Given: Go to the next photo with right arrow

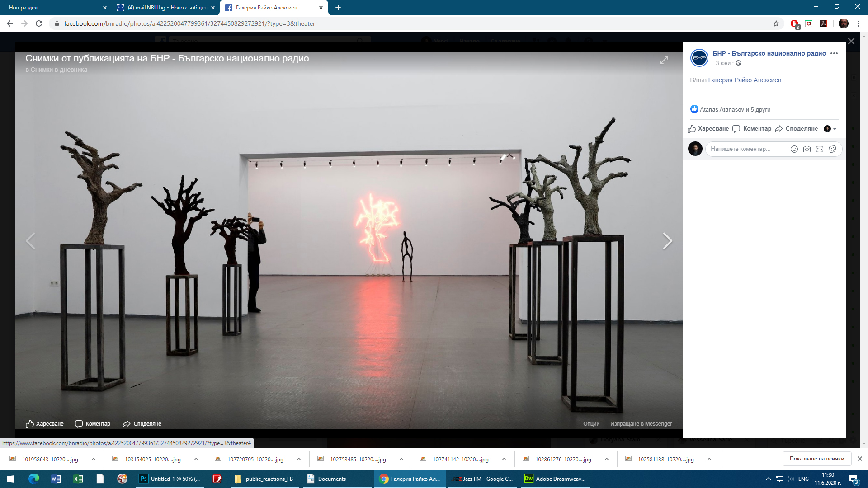Looking at the screenshot, I should [667, 241].
